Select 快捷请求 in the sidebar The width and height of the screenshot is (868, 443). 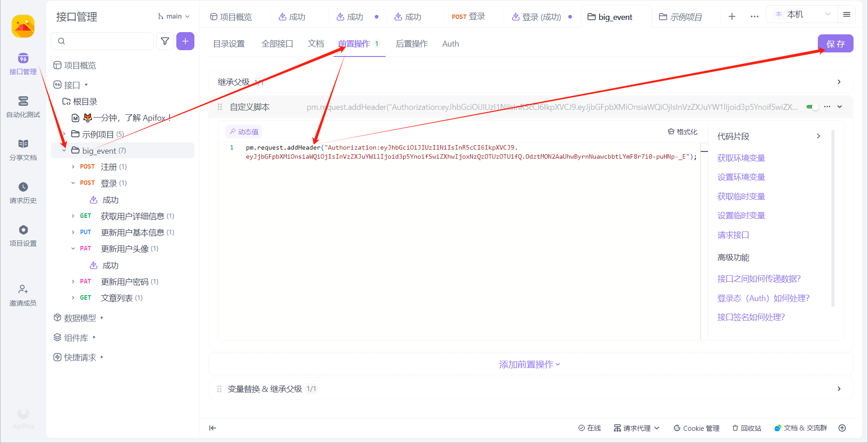(79, 357)
